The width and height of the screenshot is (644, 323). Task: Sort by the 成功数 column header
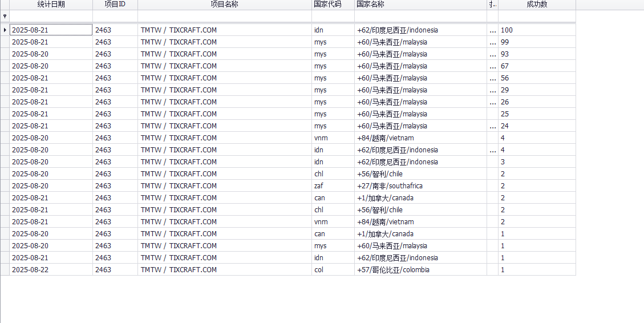(537, 5)
